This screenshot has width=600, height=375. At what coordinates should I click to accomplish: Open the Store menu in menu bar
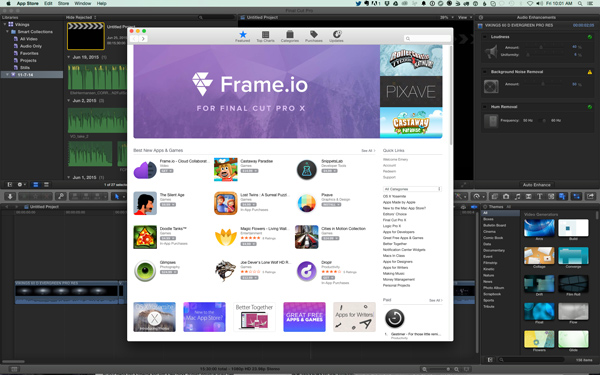point(63,3)
